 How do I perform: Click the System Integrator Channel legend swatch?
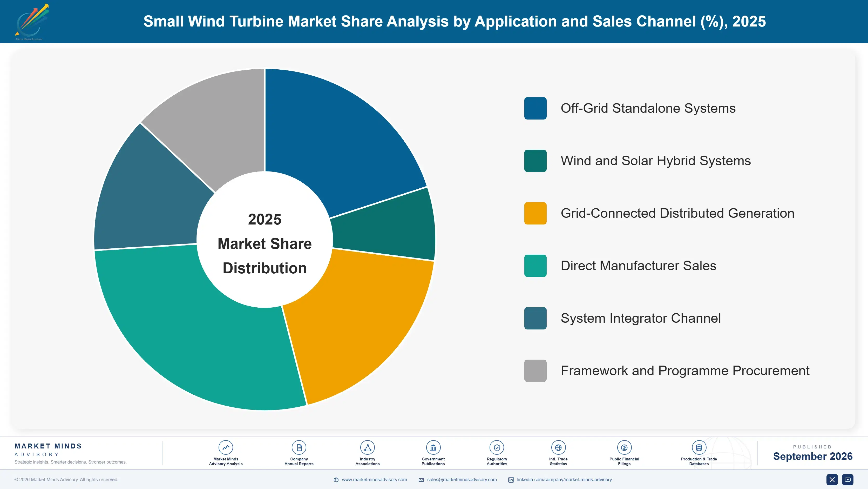point(535,318)
